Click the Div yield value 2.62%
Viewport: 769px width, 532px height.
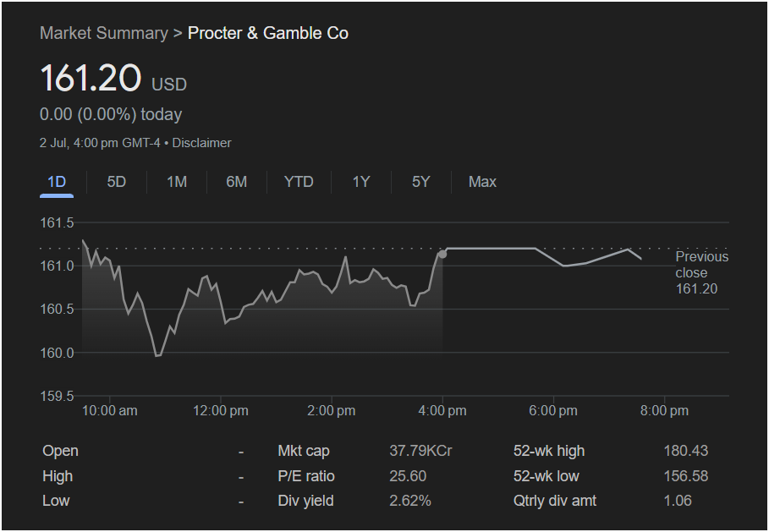(410, 501)
